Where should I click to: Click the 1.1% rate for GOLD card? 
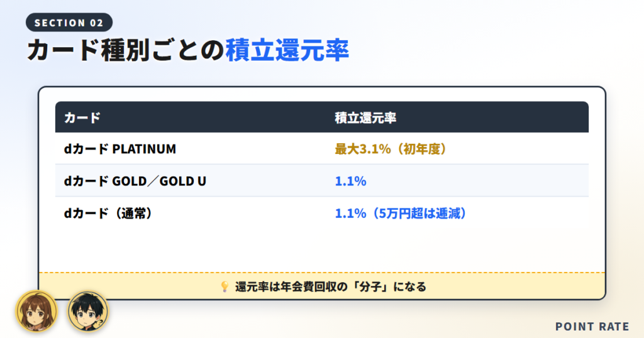click(350, 181)
